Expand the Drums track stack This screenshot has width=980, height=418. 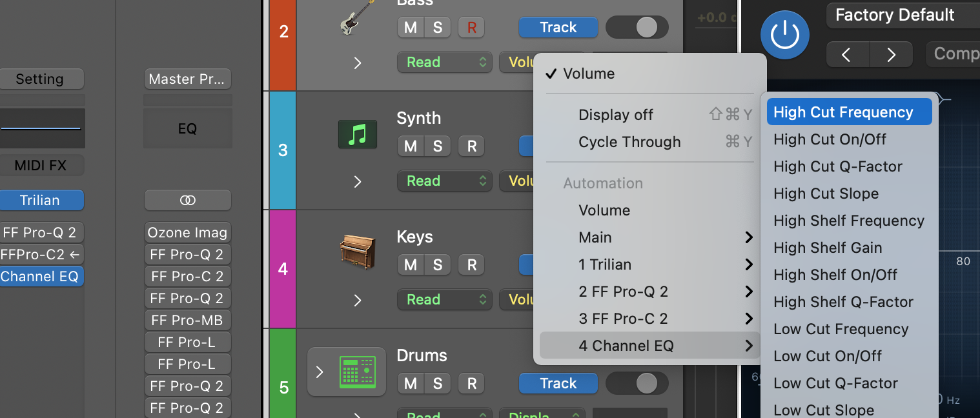[320, 372]
